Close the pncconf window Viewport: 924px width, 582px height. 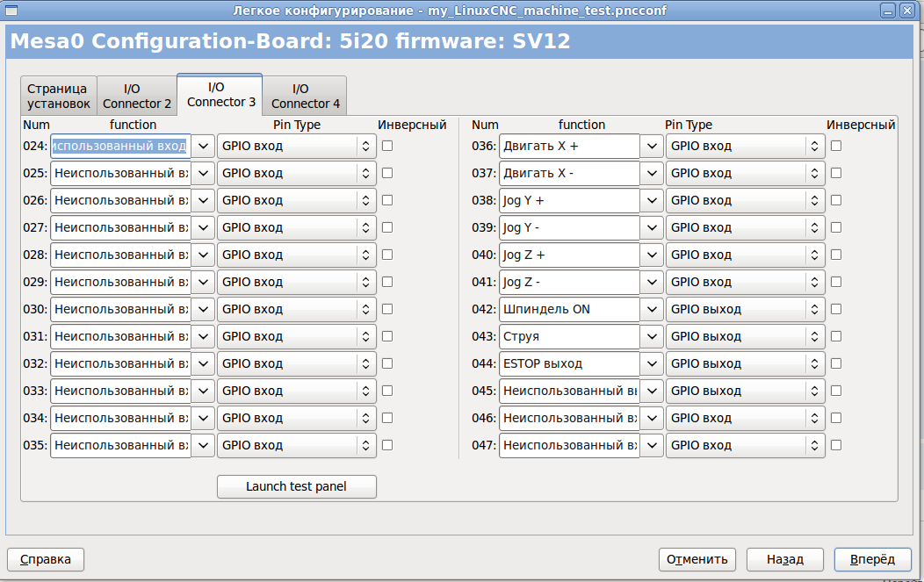[907, 11]
